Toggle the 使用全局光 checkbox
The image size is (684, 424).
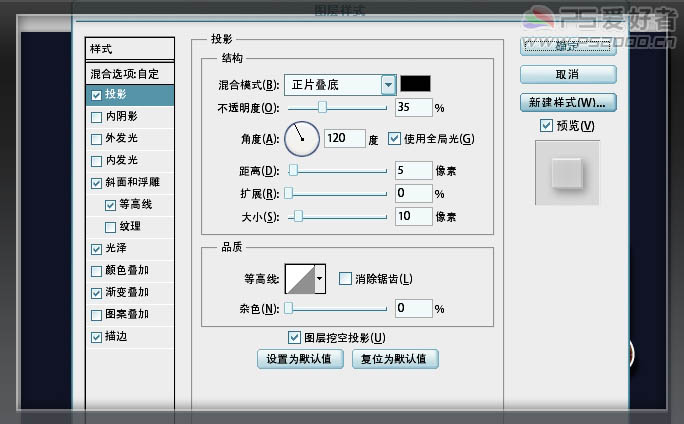(x=394, y=139)
